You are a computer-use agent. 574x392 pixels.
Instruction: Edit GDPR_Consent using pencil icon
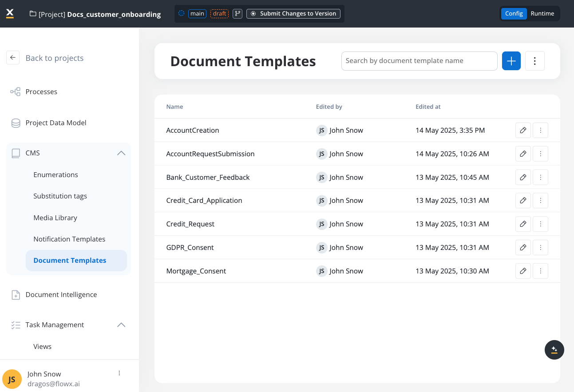[x=523, y=247]
